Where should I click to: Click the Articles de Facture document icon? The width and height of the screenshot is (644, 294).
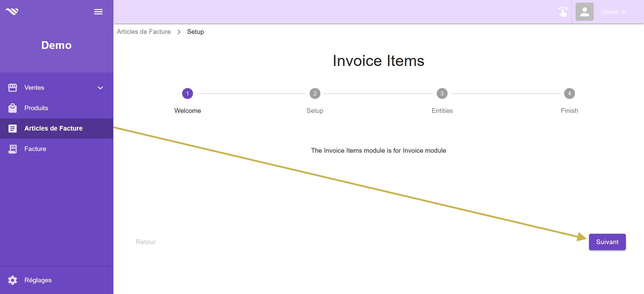click(x=12, y=129)
